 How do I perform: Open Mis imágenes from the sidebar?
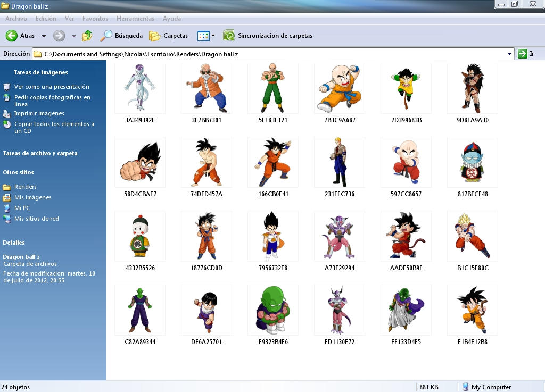coord(32,198)
